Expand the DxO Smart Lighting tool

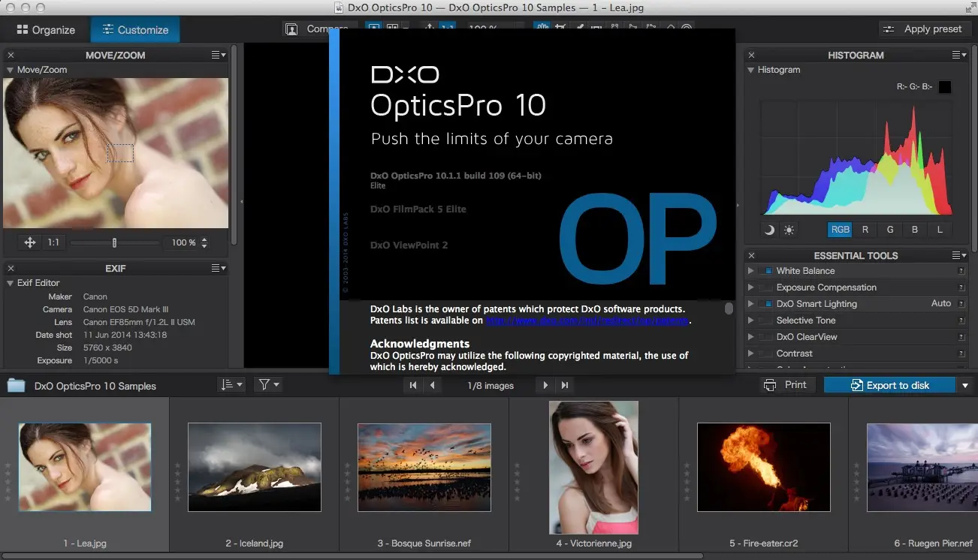pos(750,303)
